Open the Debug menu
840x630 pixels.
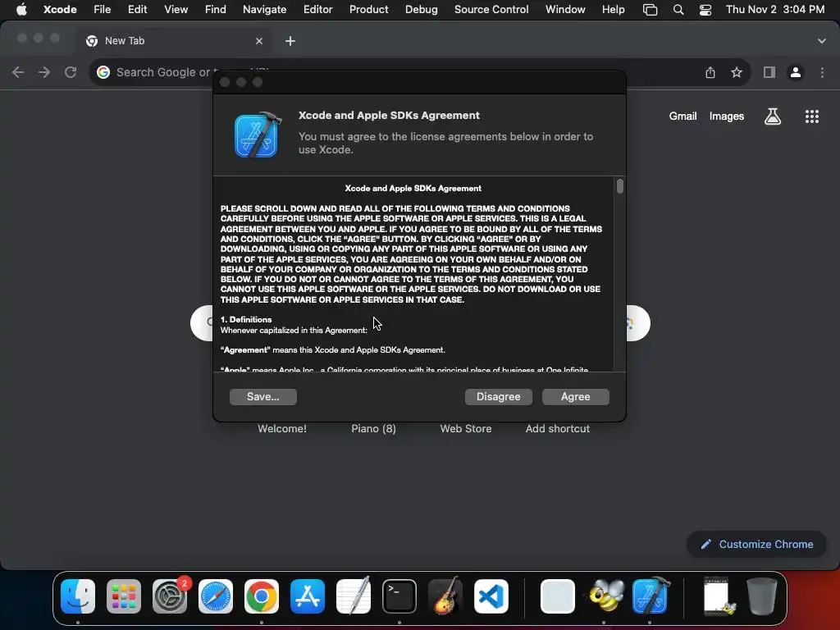pyautogui.click(x=421, y=9)
